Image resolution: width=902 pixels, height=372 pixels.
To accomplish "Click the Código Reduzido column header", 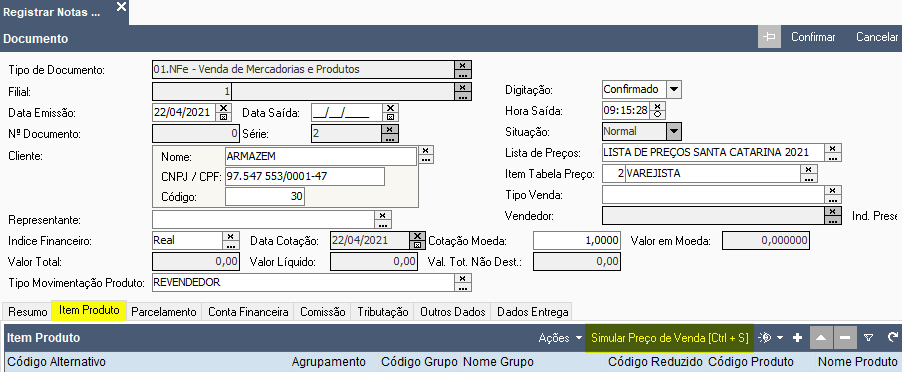I will (655, 362).
